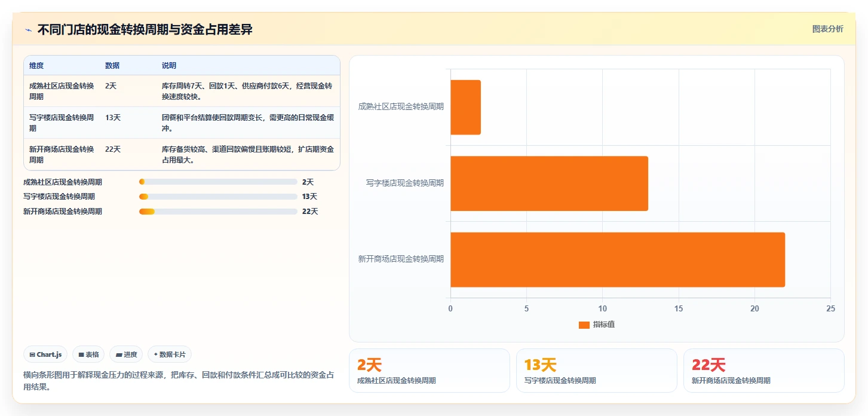
Task: Click the 2天 table value
Action: pos(111,85)
